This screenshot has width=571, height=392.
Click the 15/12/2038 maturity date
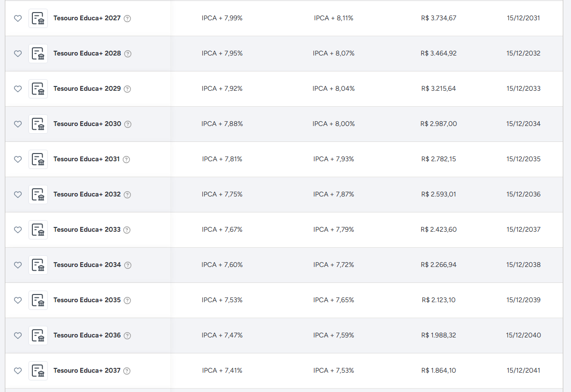[x=523, y=265]
